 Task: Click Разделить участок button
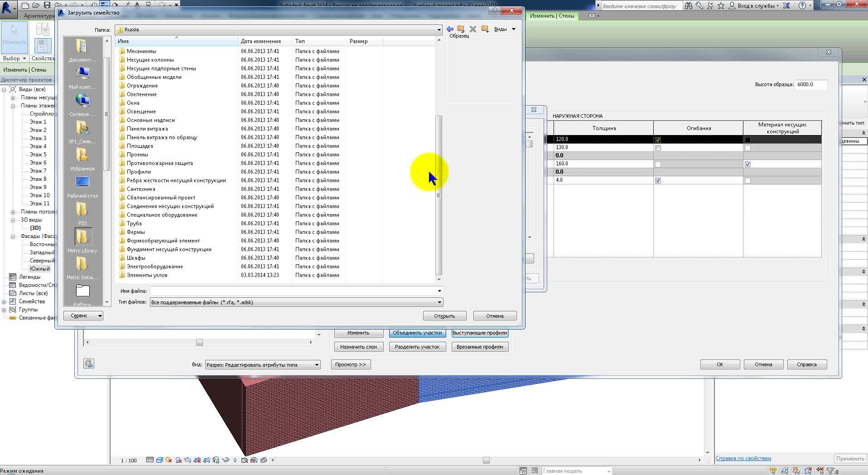point(417,347)
